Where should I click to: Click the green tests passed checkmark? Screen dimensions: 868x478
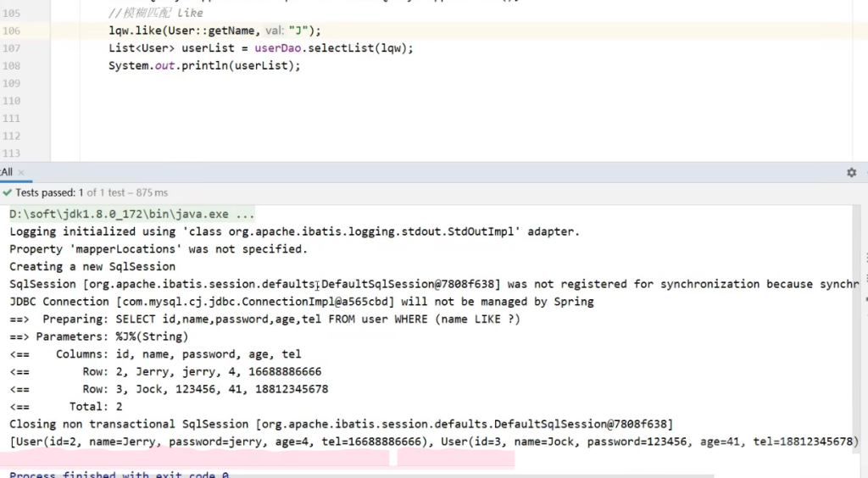tap(7, 193)
